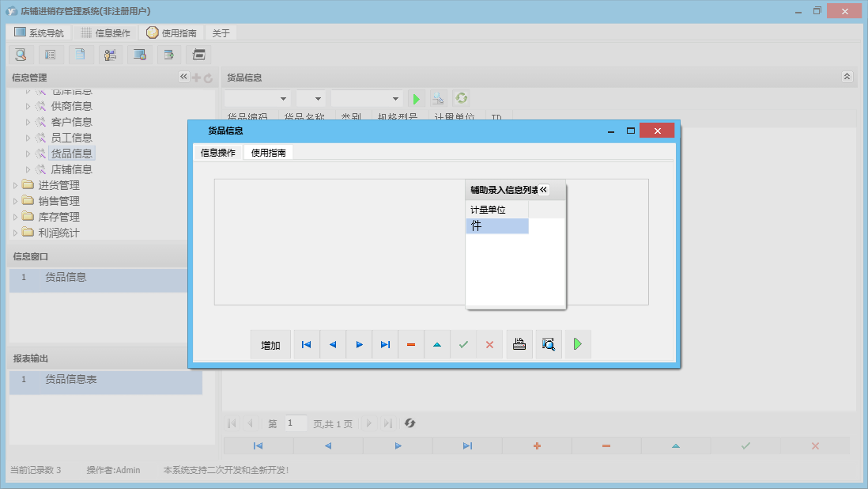868x489 pixels.
Task: Click the green play arrow in the dialog toolbar
Action: coord(577,344)
